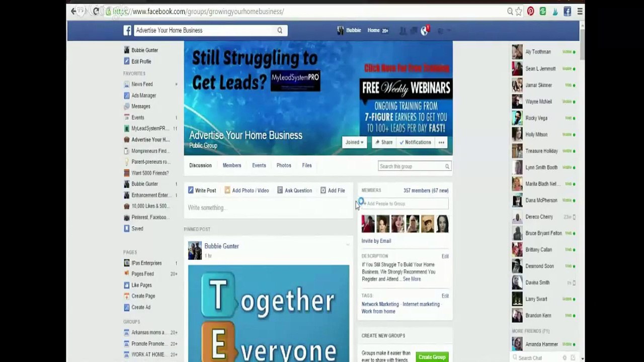The height and width of the screenshot is (362, 644).
Task: Click Invite by Email link
Action: pyautogui.click(x=376, y=241)
